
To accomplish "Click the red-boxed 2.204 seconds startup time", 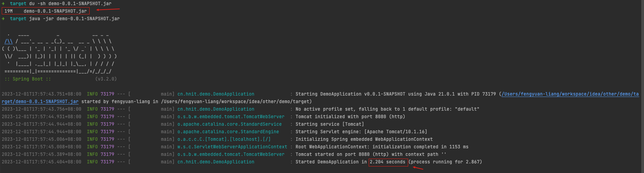I will coord(388,162).
